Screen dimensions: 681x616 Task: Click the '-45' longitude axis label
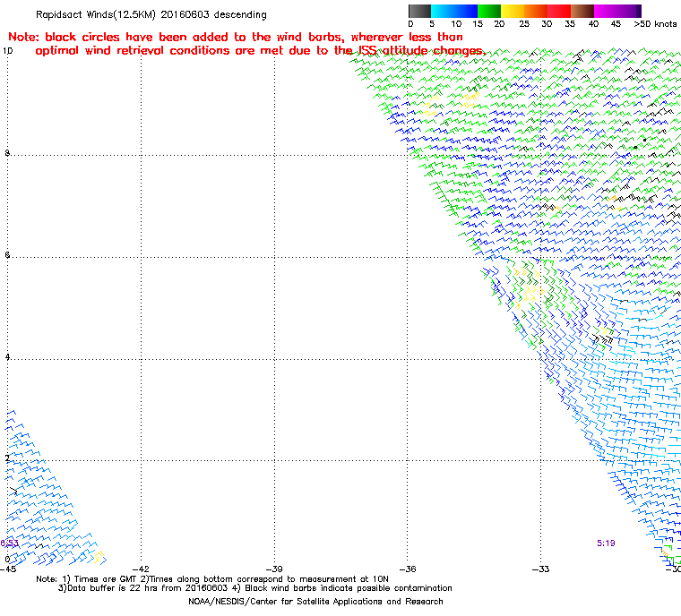pyautogui.click(x=8, y=569)
